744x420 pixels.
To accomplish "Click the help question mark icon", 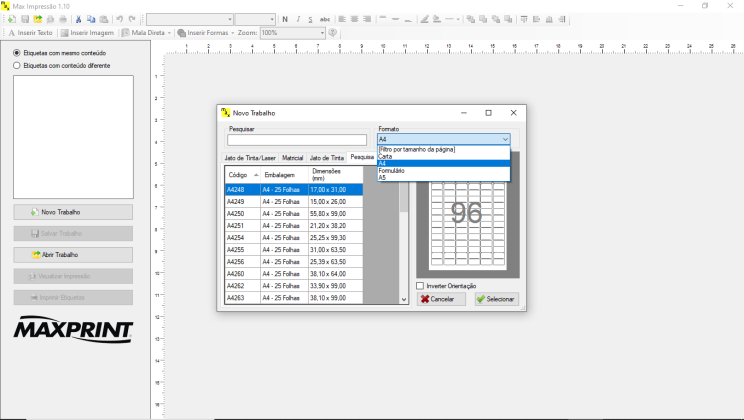I will [x=333, y=33].
